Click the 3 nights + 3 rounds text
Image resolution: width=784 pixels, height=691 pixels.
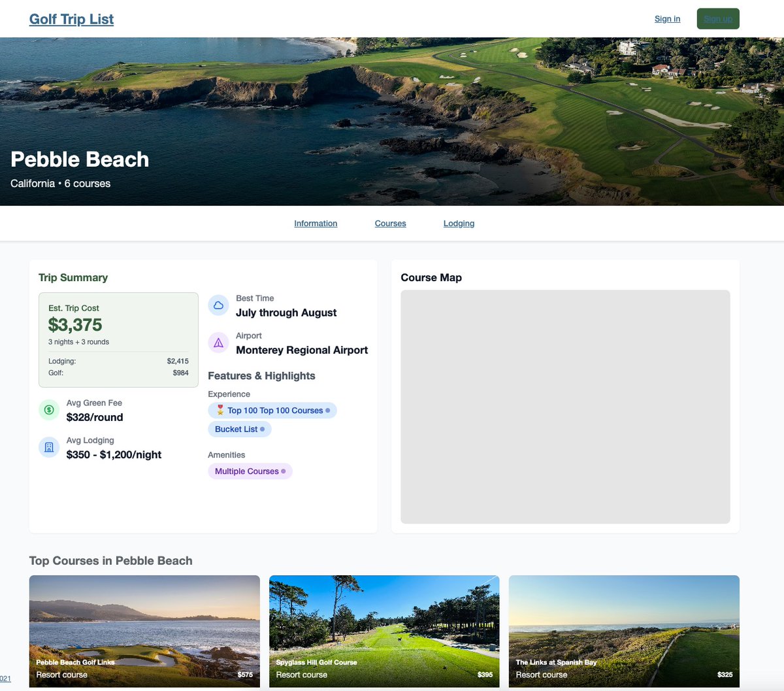click(78, 342)
